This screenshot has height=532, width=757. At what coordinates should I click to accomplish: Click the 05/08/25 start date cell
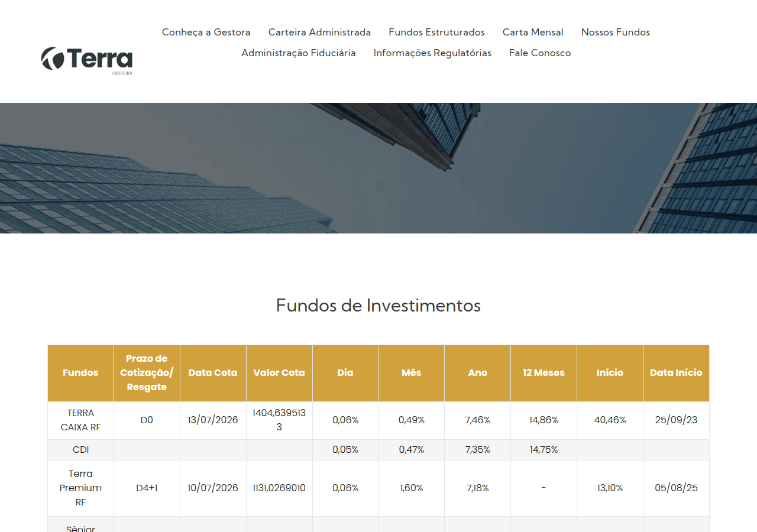click(x=676, y=488)
